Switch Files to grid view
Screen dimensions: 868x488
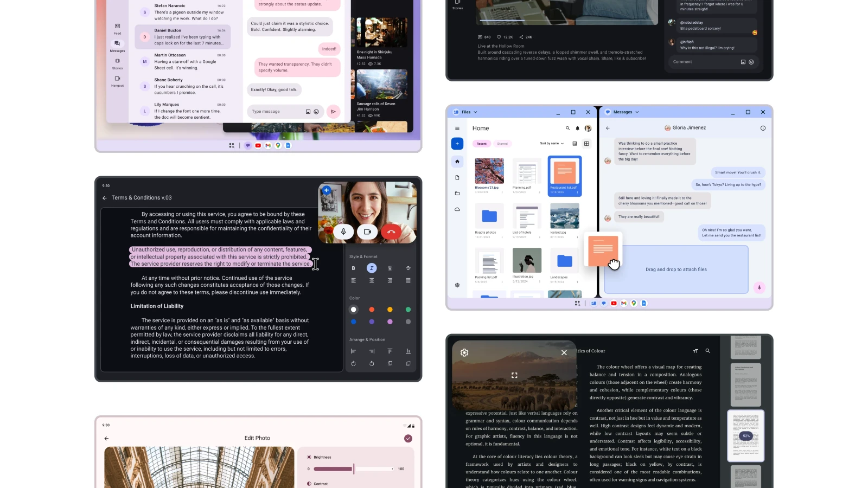pyautogui.click(x=586, y=144)
